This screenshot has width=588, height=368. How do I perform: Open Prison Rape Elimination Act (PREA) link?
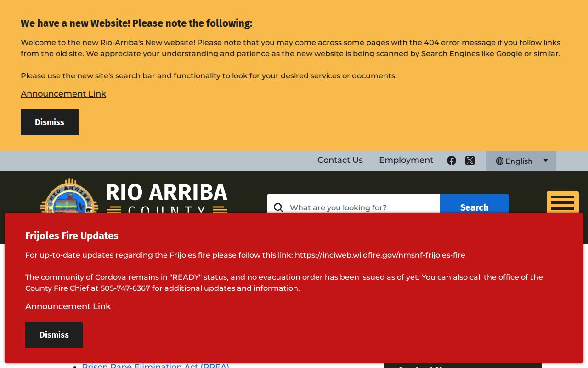tap(155, 366)
